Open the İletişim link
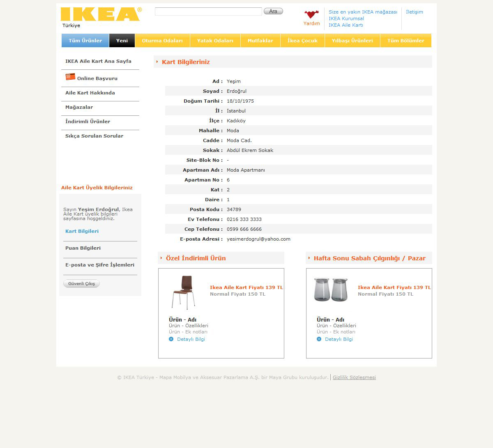 tap(415, 12)
